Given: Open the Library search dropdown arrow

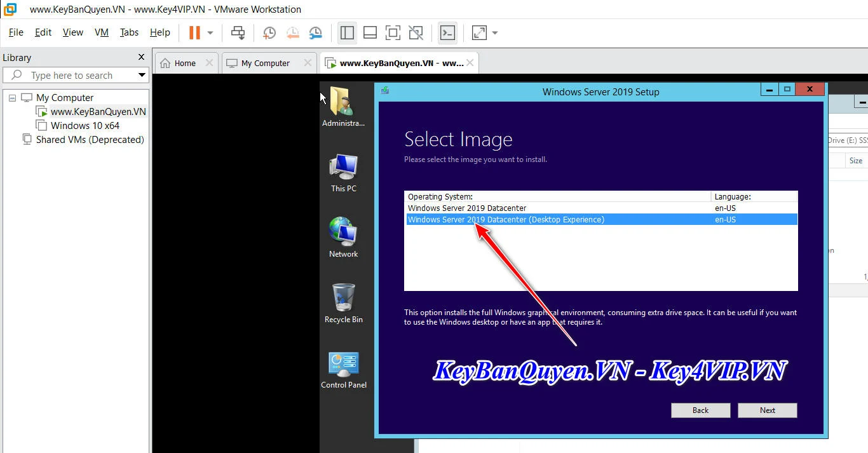Looking at the screenshot, I should coord(142,75).
